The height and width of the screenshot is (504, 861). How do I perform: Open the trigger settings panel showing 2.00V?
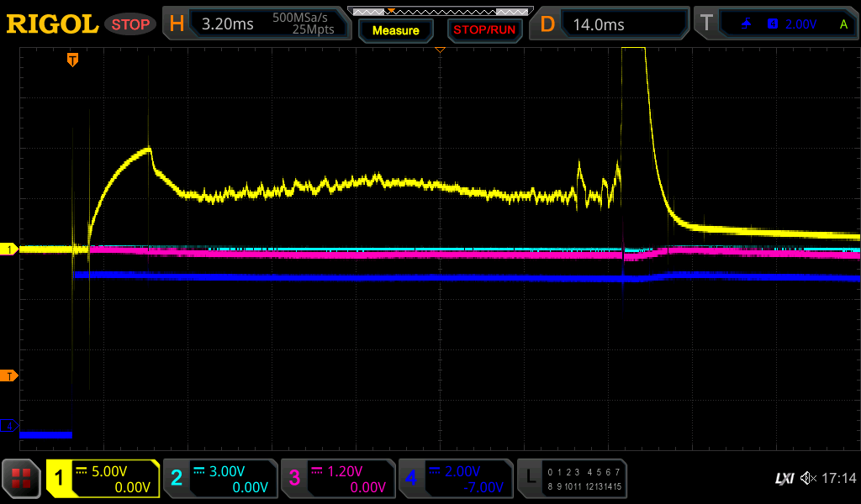coord(774,24)
